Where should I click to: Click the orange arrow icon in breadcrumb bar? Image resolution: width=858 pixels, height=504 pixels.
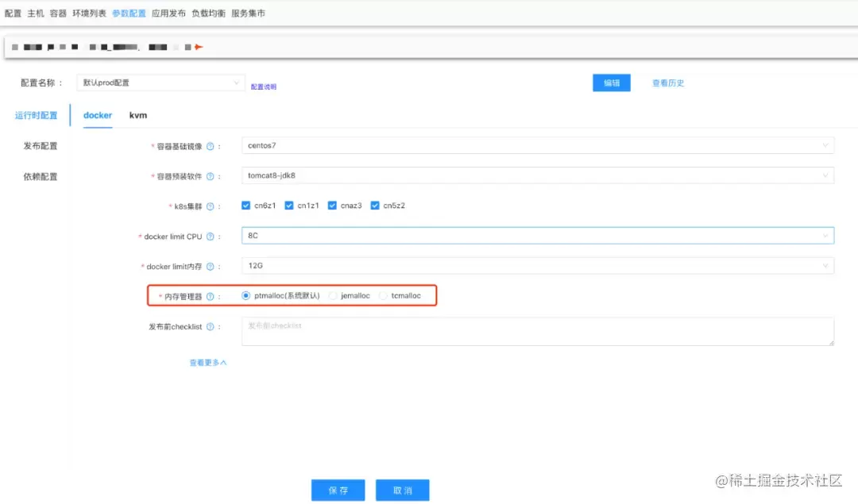[x=199, y=47]
